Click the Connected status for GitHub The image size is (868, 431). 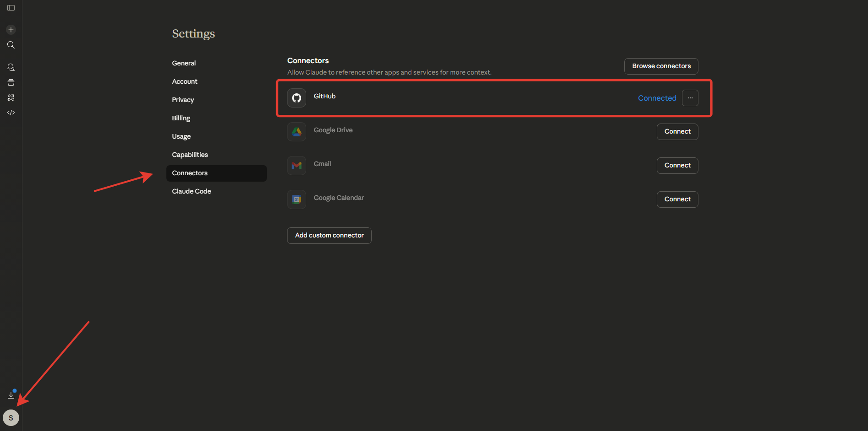pos(657,98)
